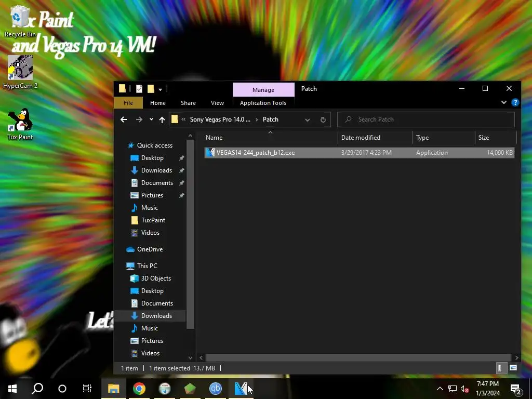Expand the ribbon with chevron
Screen dimensions: 532x399
tap(504, 102)
